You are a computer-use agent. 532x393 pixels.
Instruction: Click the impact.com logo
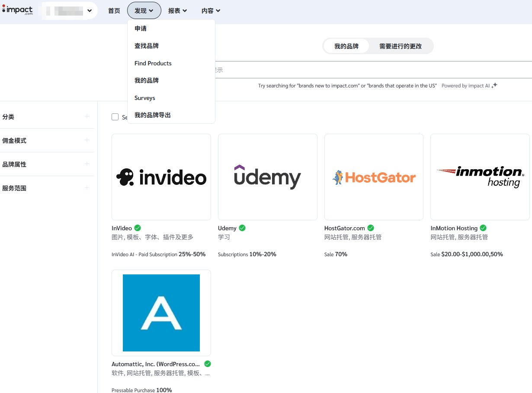point(17,10)
